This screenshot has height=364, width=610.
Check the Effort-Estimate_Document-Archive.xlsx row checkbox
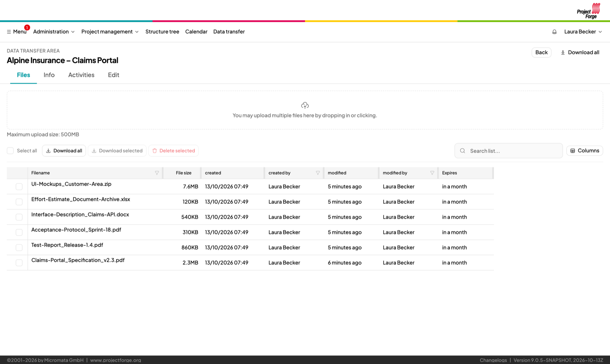pos(19,202)
